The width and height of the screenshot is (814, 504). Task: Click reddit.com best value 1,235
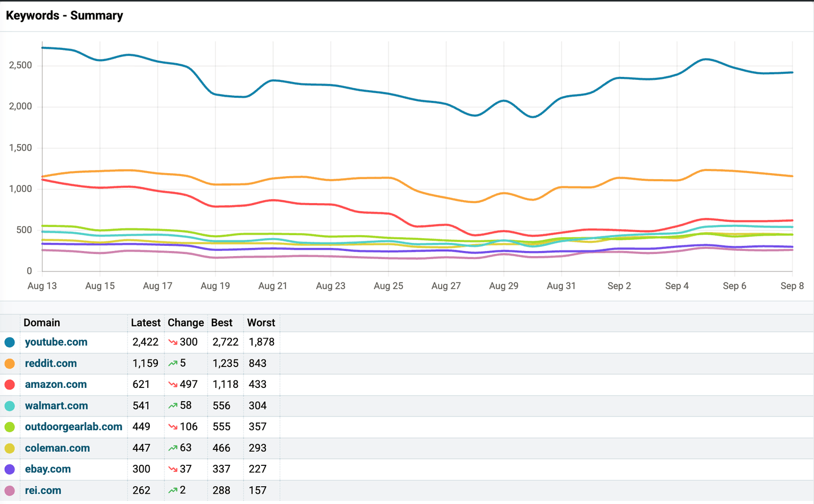[226, 363]
